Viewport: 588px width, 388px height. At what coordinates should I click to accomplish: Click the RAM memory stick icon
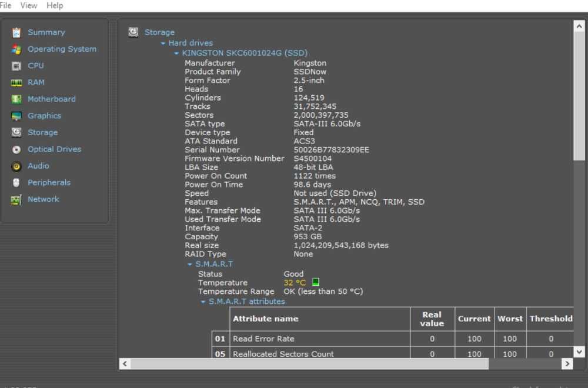tap(16, 82)
